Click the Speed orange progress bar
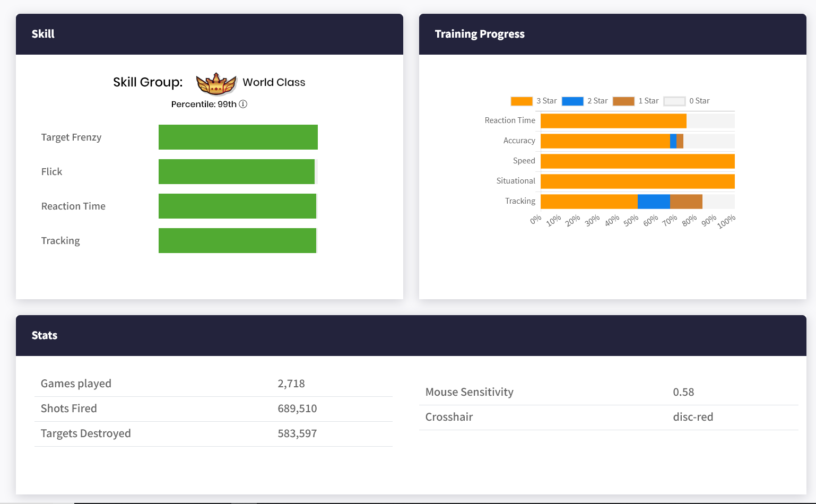 [637, 161]
